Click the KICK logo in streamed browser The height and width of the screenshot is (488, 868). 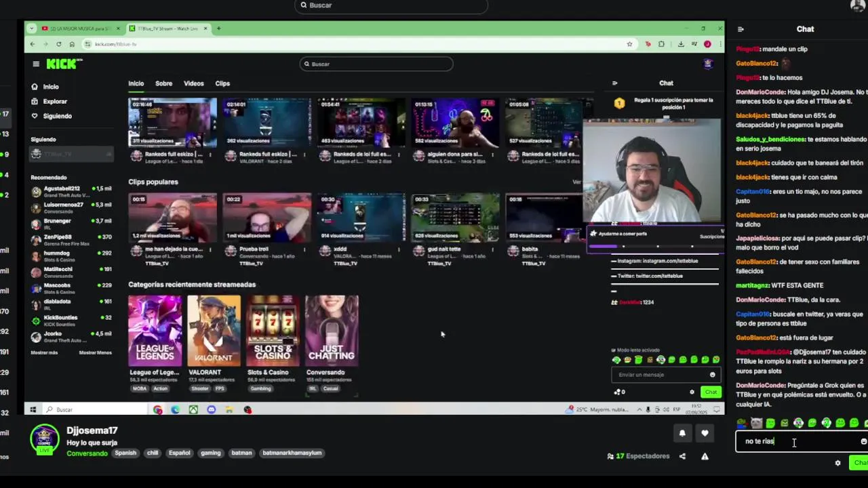[x=64, y=64]
